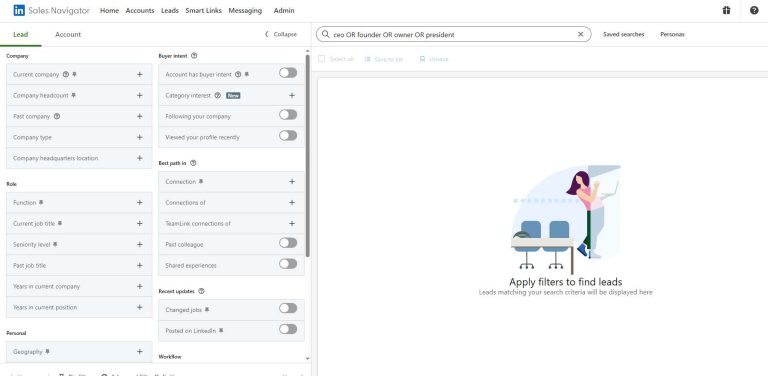Open the help question mark icon
The width and height of the screenshot is (768, 376).
tap(754, 10)
